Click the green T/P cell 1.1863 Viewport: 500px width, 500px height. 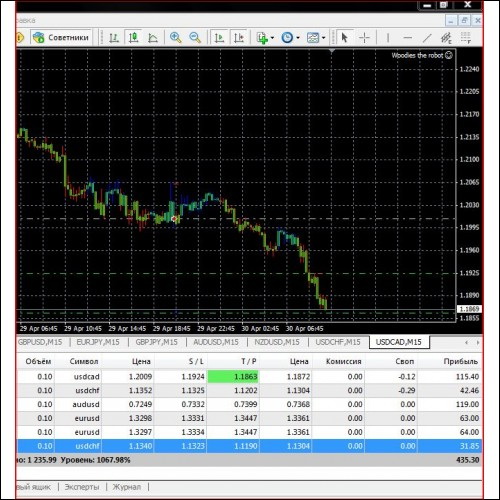pyautogui.click(x=233, y=377)
